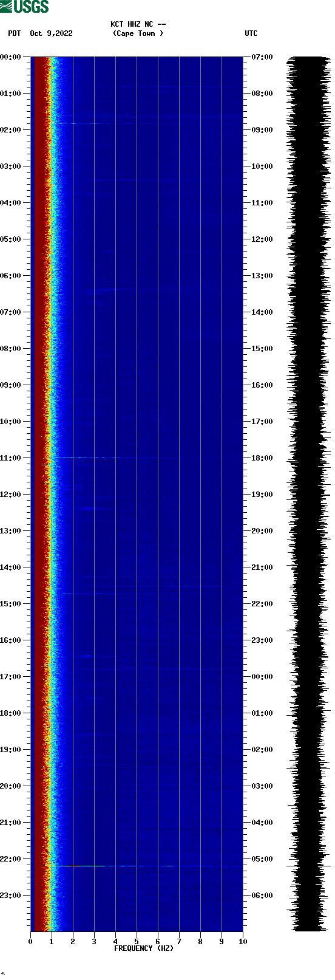Click PDT time label '08:00'
Screen dimensions: 335x980
tap(11, 349)
